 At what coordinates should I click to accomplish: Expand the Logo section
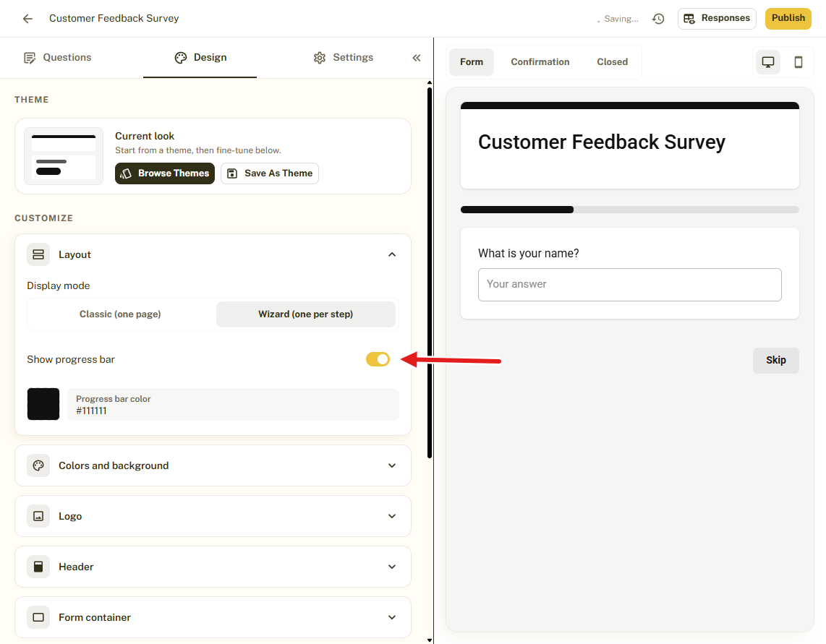[x=392, y=516]
